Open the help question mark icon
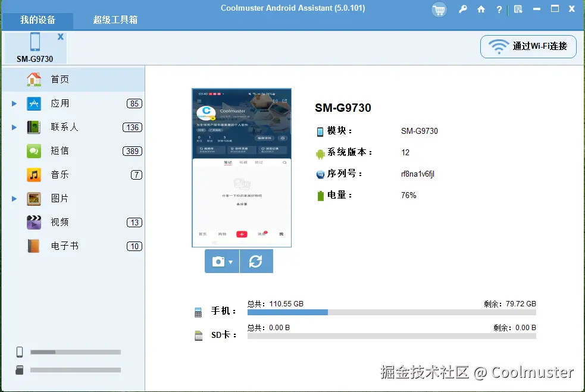The width and height of the screenshot is (585, 392). point(499,10)
